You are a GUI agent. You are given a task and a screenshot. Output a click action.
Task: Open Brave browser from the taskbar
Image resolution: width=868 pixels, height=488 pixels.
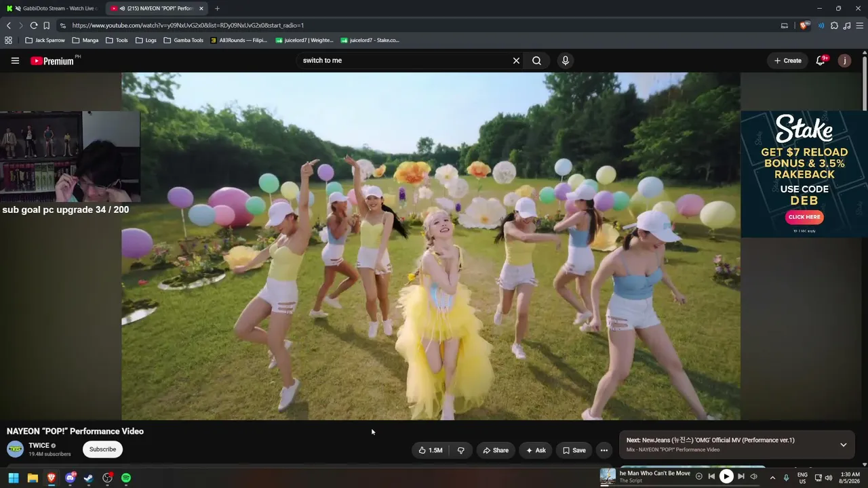52,478
